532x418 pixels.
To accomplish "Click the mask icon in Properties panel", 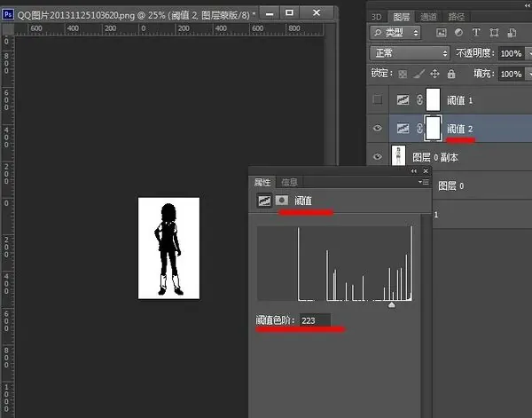I will point(282,200).
